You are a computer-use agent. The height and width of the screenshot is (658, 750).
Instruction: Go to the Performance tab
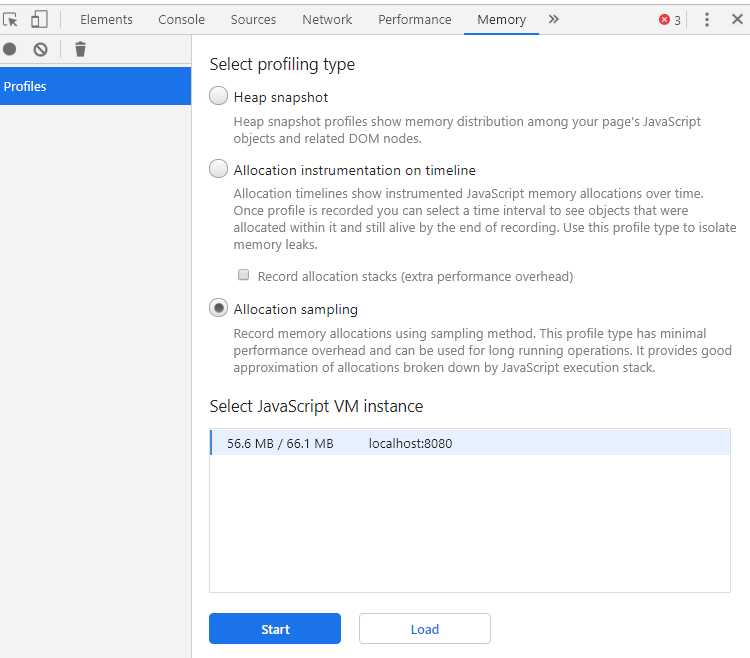click(414, 19)
